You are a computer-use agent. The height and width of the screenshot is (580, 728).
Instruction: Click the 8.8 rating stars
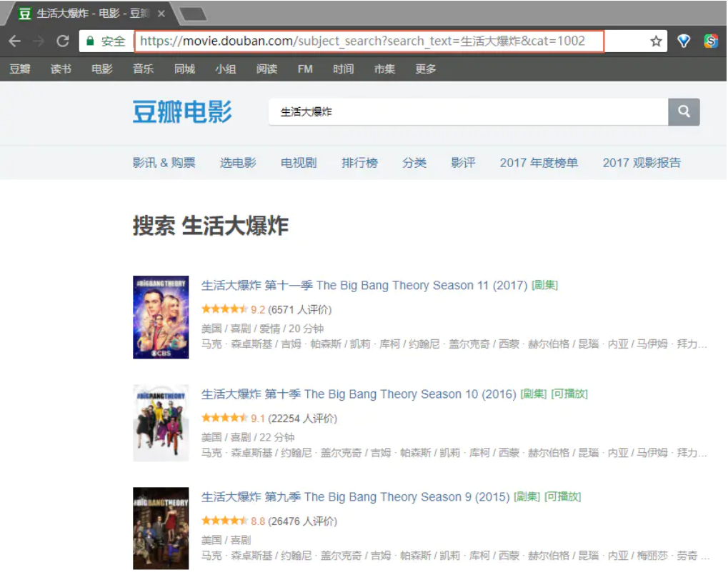click(224, 521)
